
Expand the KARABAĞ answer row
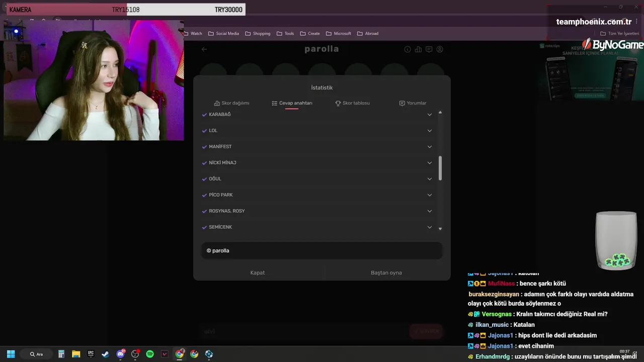tap(317, 115)
